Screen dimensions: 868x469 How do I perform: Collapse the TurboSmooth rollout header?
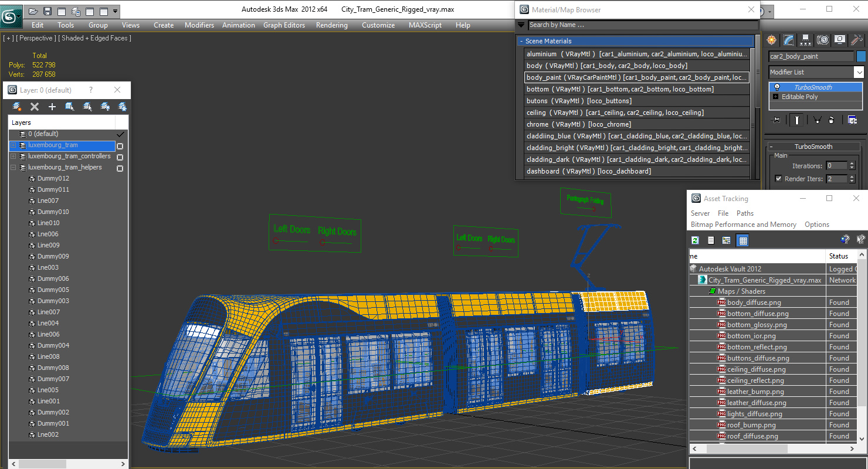(x=813, y=147)
